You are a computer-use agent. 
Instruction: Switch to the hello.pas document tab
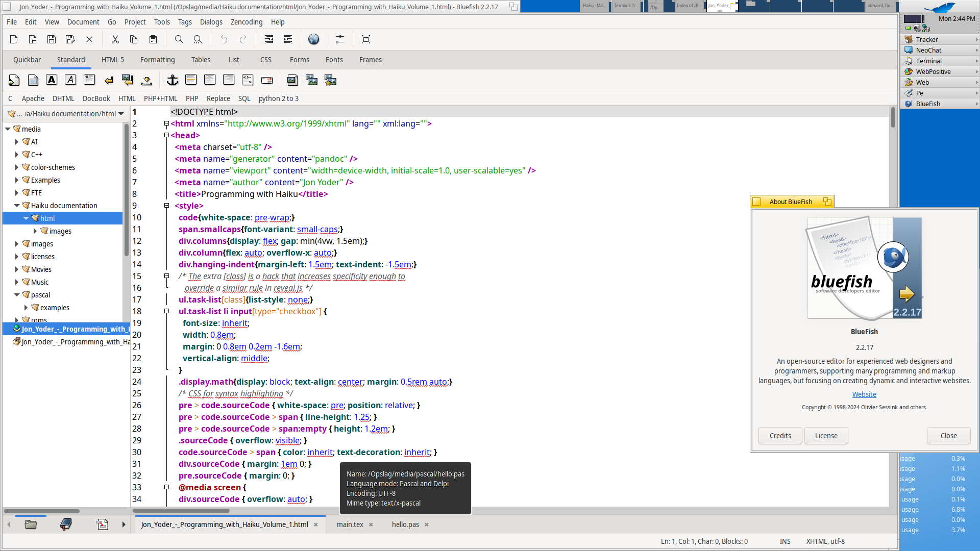click(405, 524)
